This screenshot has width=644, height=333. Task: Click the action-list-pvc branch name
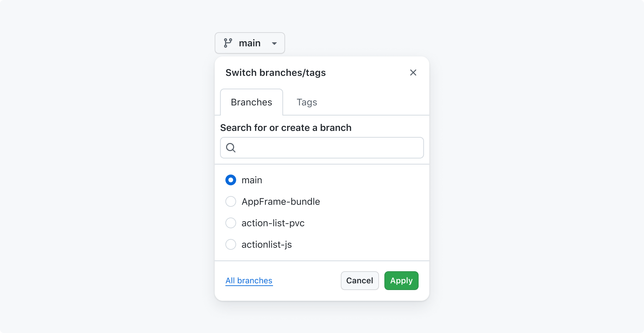pos(273,223)
